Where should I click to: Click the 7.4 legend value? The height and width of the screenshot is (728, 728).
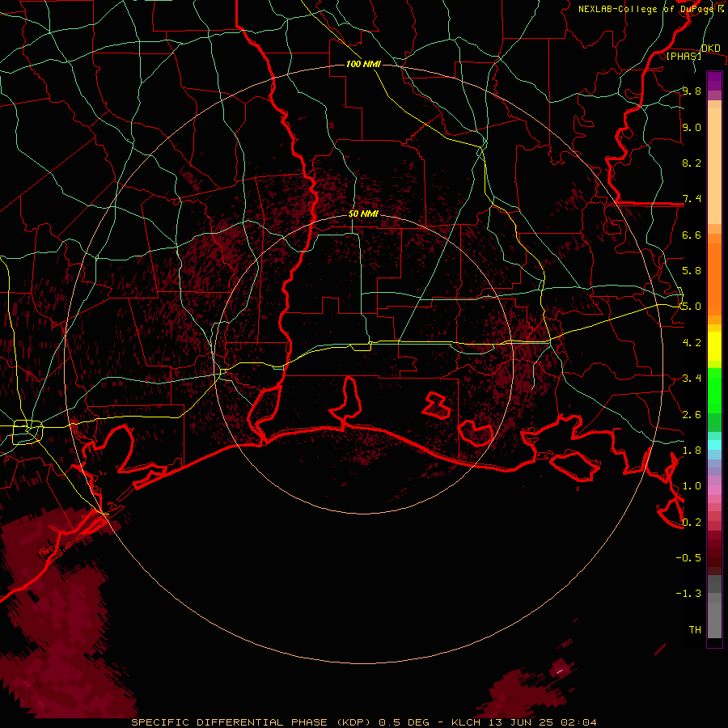(692, 199)
